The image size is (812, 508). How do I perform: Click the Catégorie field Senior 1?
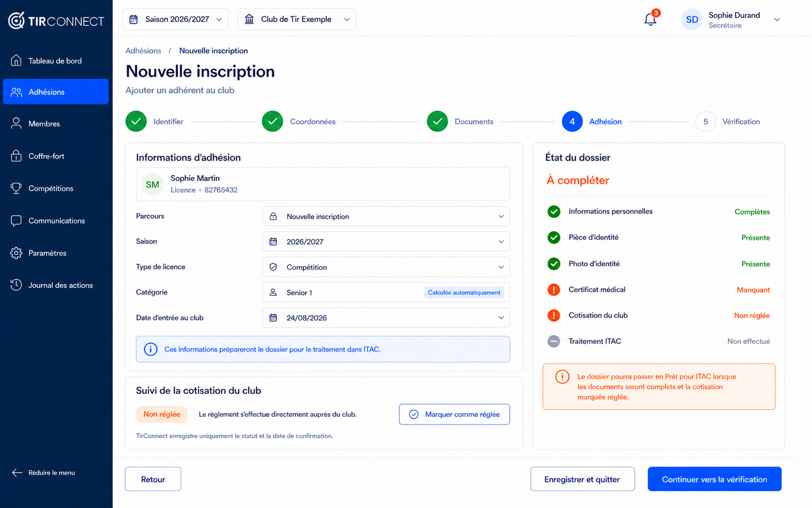[x=386, y=292]
